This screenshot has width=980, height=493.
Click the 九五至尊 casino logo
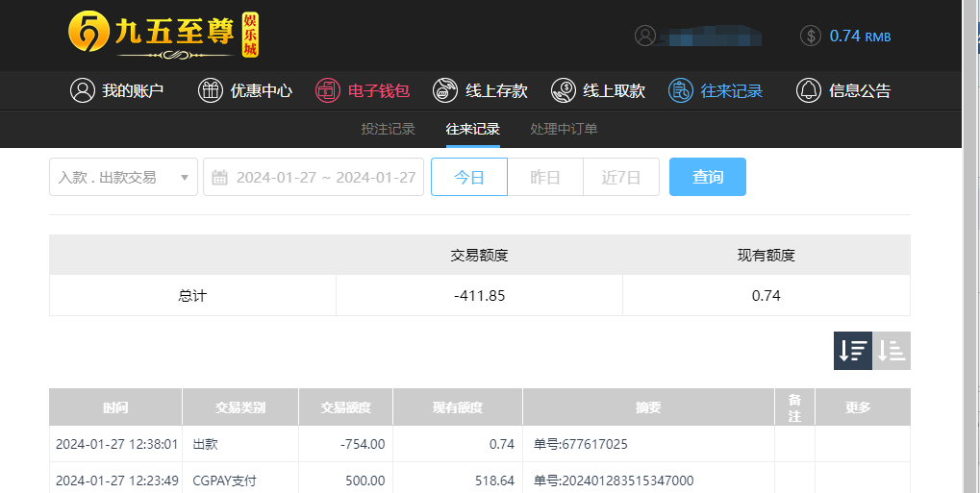tap(163, 35)
